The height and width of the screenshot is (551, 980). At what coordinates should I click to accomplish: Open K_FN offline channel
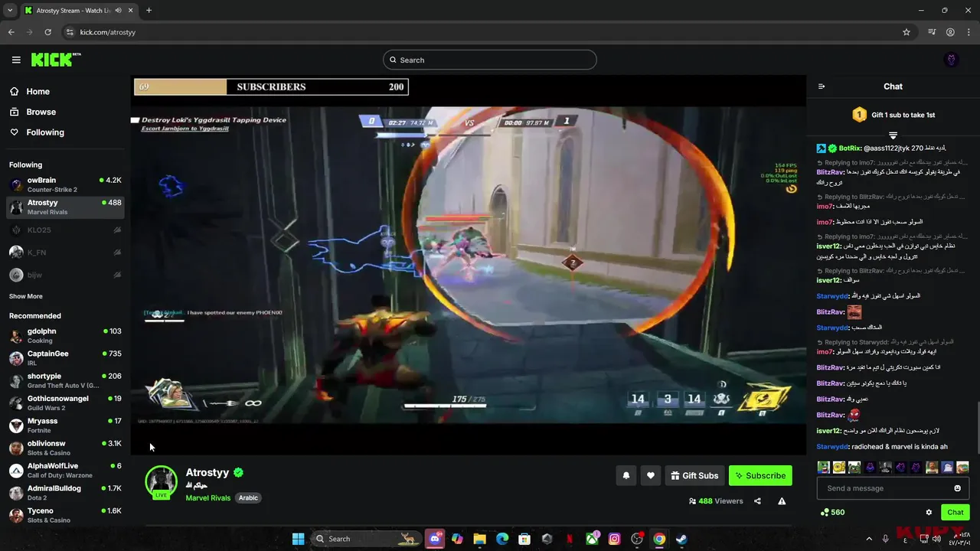(65, 252)
